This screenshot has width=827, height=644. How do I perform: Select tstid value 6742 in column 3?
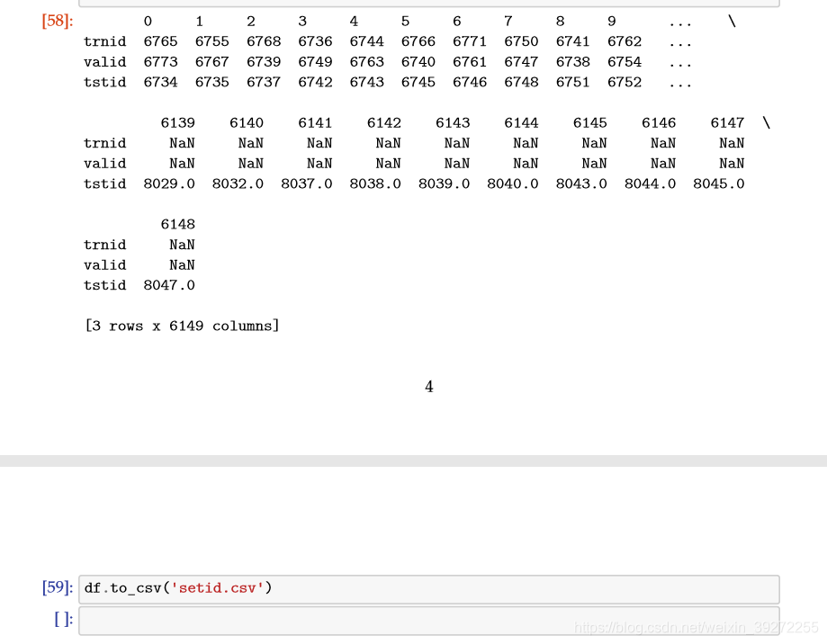[x=315, y=82]
